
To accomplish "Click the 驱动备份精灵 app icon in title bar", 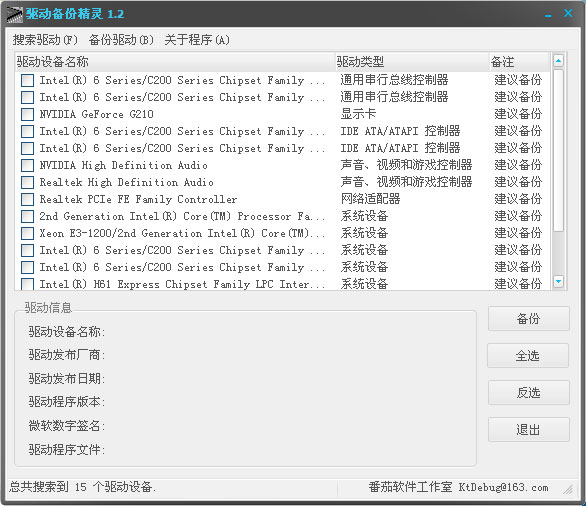I will [x=14, y=15].
